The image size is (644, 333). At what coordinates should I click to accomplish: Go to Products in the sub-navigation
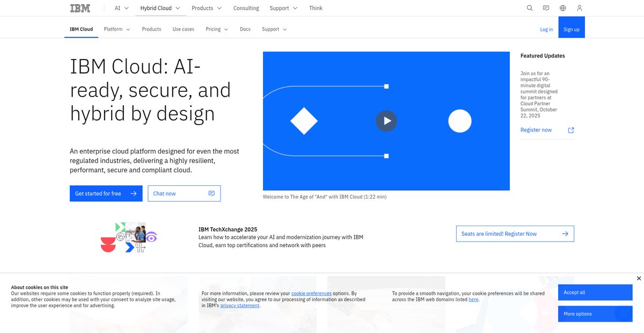pos(151,29)
